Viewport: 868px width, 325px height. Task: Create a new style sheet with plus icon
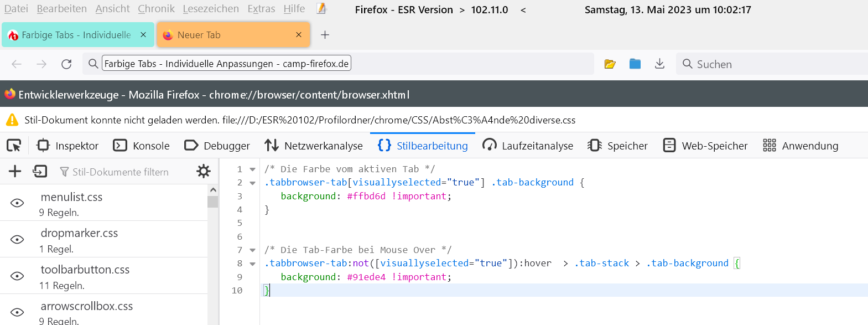pyautogui.click(x=15, y=172)
